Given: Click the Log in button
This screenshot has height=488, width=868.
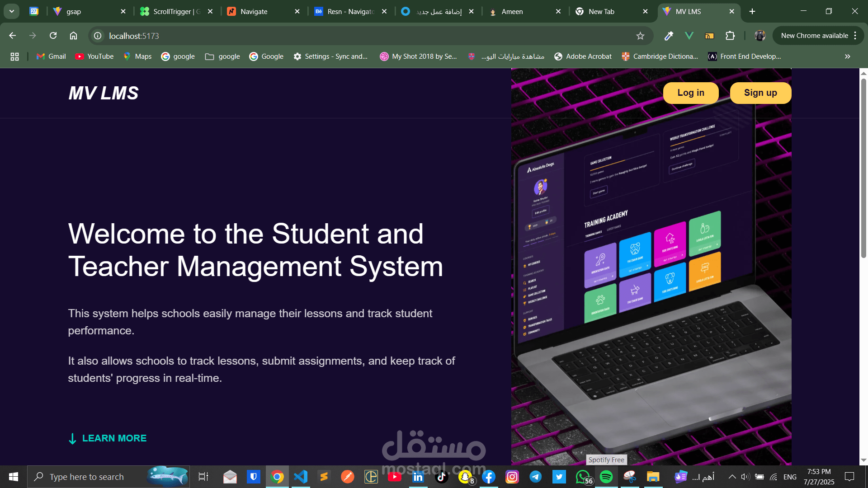Looking at the screenshot, I should (690, 93).
